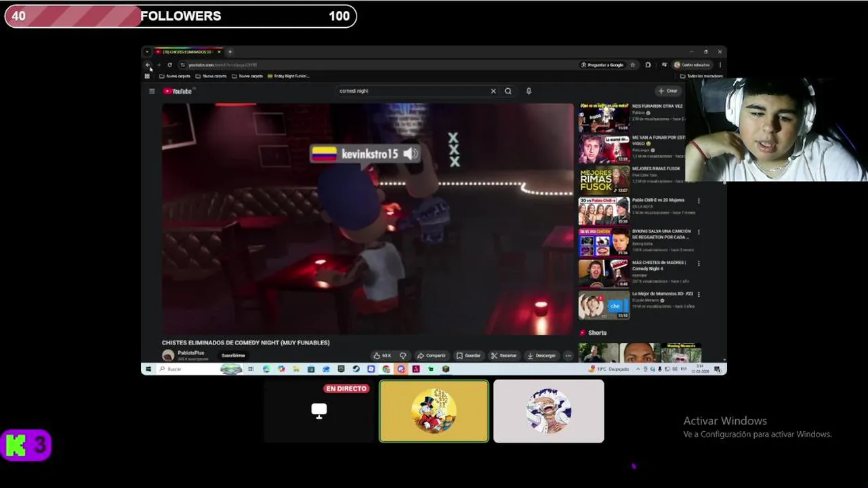The height and width of the screenshot is (488, 868).
Task: Open the Minecraft block taskbar icon
Action: [x=445, y=369]
